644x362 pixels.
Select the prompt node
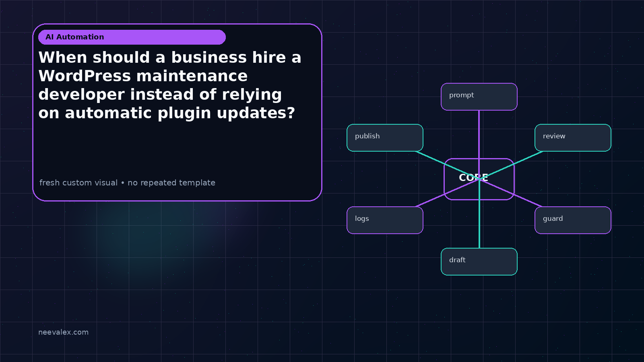click(479, 97)
